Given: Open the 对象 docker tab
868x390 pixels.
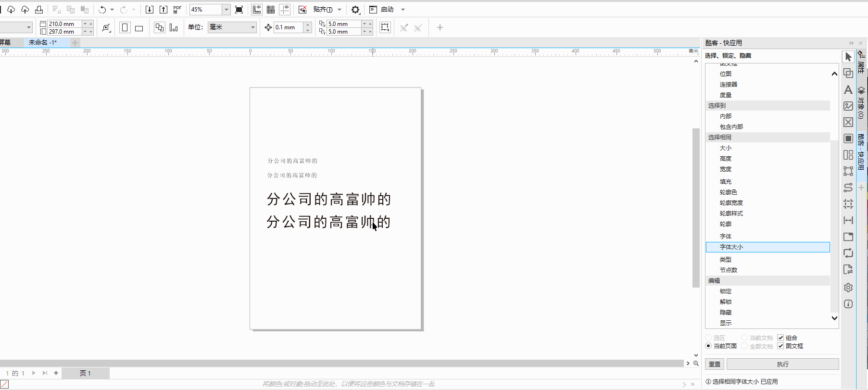Looking at the screenshot, I should (861, 103).
